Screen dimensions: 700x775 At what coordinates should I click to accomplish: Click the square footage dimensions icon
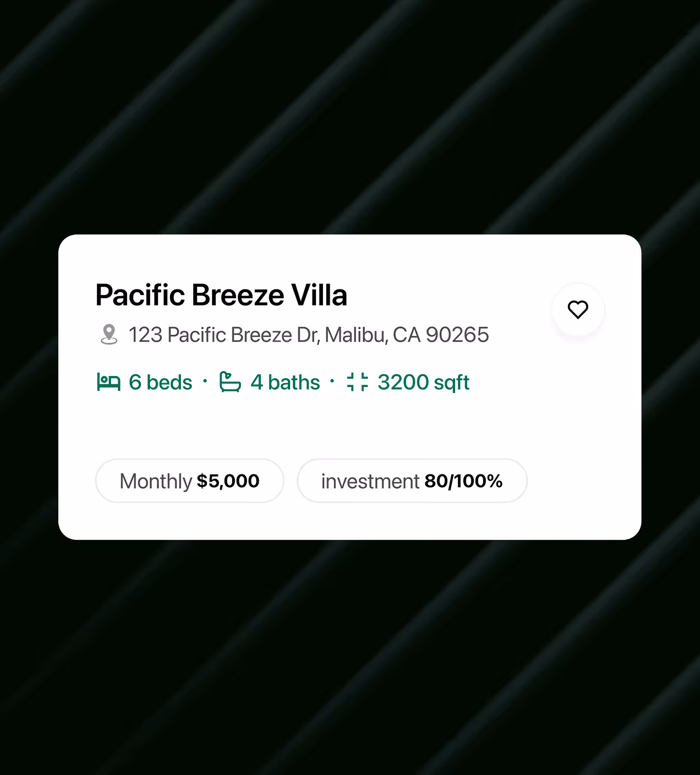point(357,382)
